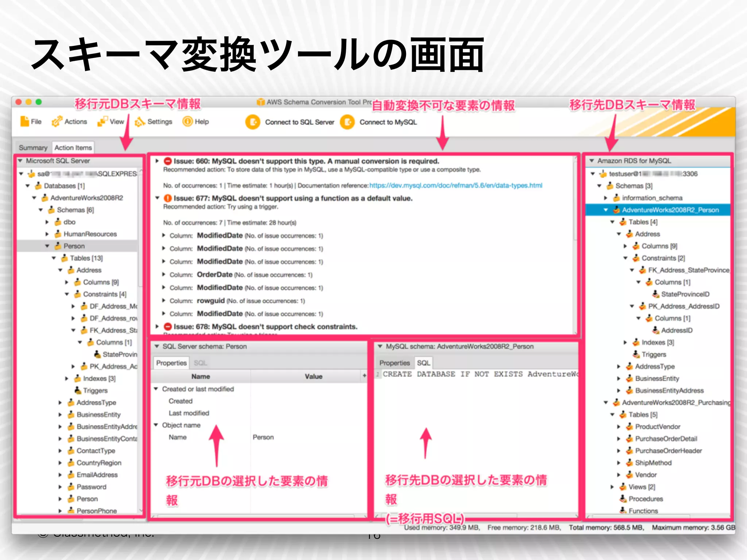Open Properties tab in MySQL schema panel

pyautogui.click(x=394, y=363)
